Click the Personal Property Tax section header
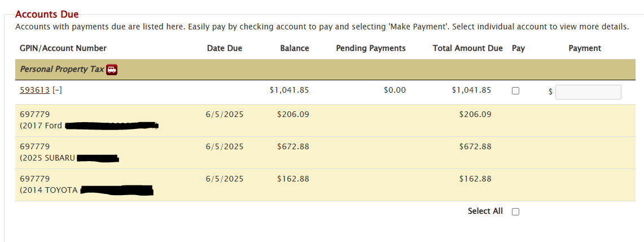The image size is (644, 242). coord(62,70)
